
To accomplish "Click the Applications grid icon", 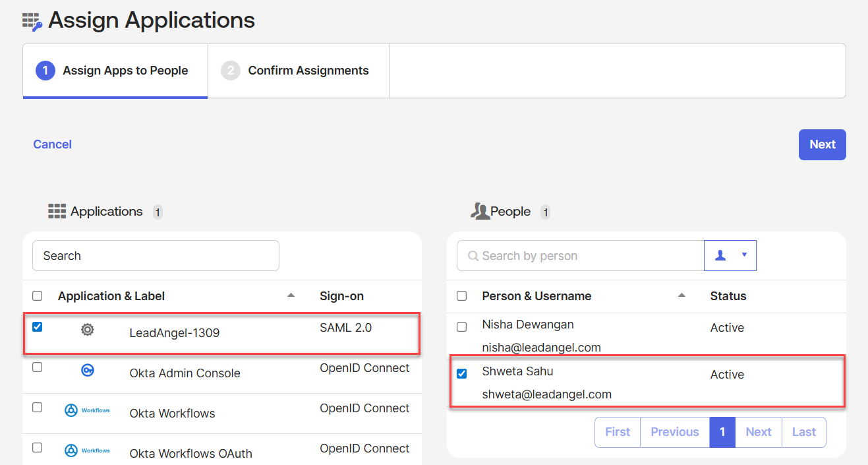I will (x=57, y=211).
